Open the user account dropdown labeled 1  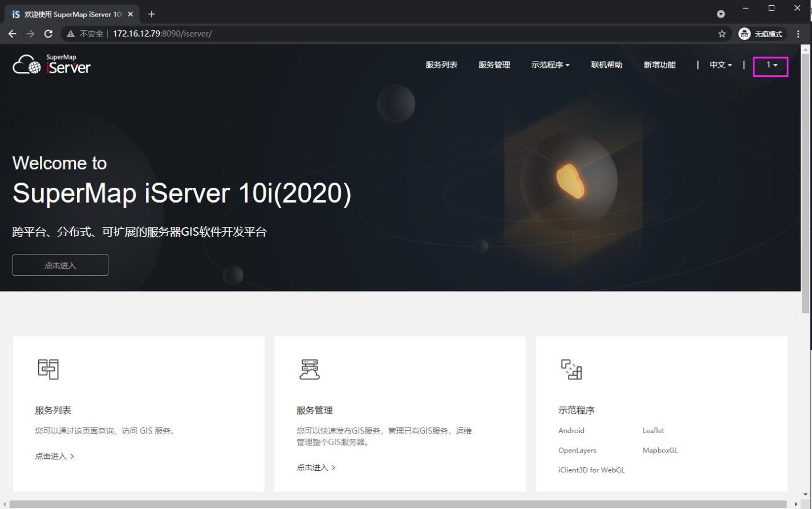coord(771,65)
